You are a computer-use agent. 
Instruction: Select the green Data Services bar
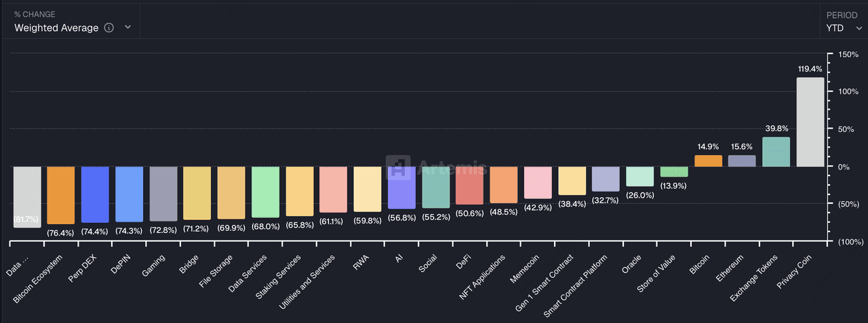pyautogui.click(x=265, y=192)
